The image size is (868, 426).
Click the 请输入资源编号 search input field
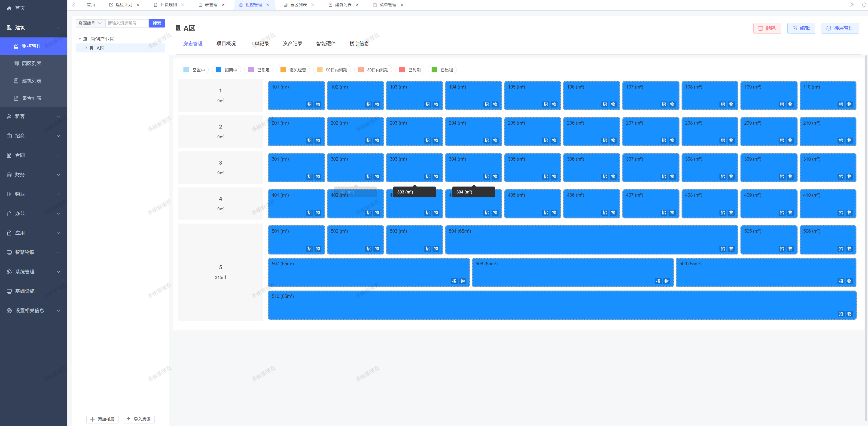127,23
